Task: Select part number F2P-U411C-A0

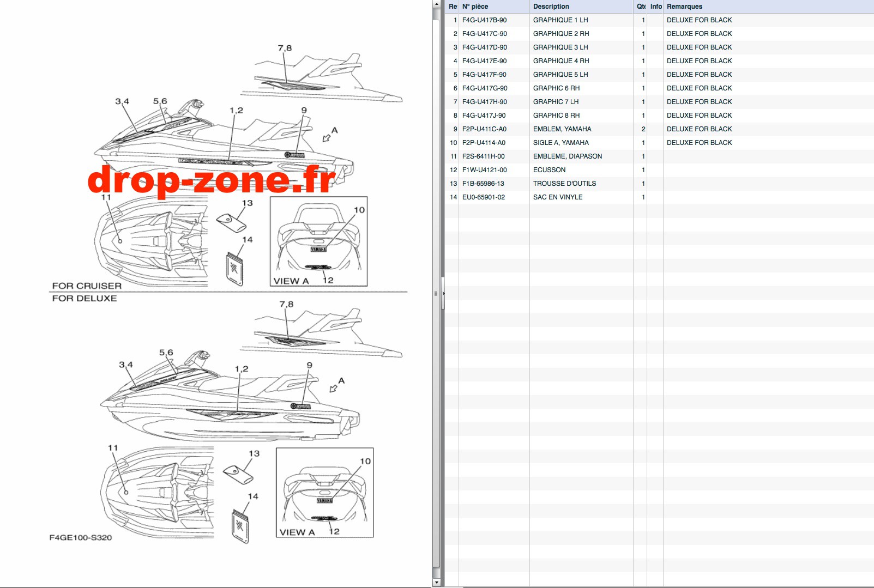Action: point(484,129)
